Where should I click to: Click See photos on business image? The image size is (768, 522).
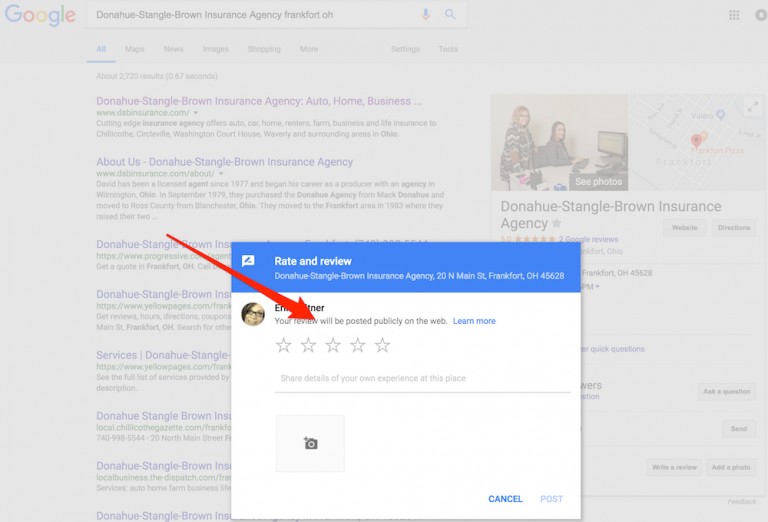pyautogui.click(x=598, y=182)
